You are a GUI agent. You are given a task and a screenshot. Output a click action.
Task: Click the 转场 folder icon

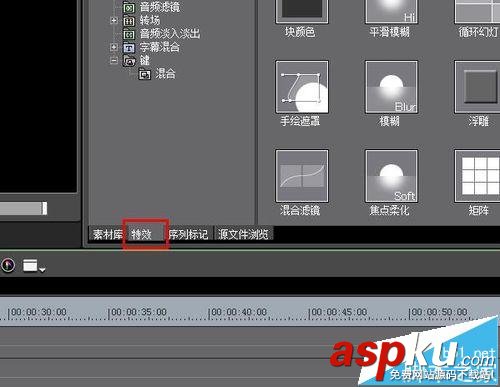tap(129, 21)
